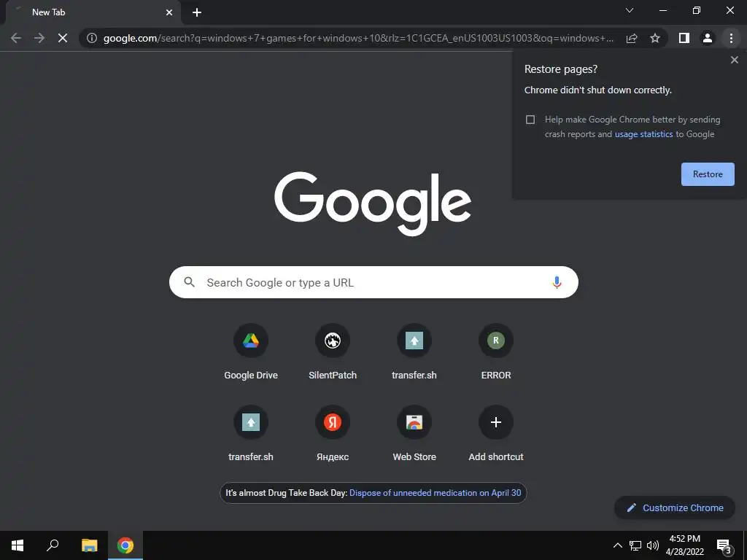This screenshot has height=560, width=747.
Task: Start voice search with microphone icon
Action: tap(557, 282)
